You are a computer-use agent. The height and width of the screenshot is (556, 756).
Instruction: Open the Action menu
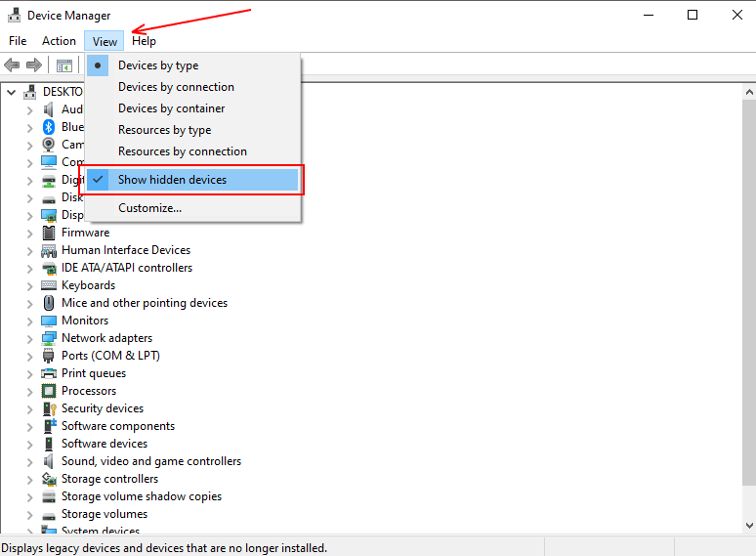59,41
